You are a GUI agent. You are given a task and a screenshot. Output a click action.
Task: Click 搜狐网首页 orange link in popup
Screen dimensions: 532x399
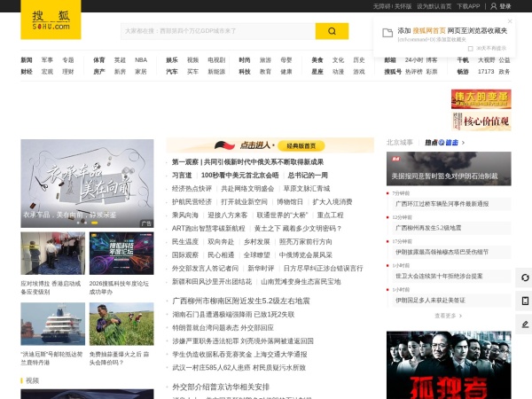429,31
